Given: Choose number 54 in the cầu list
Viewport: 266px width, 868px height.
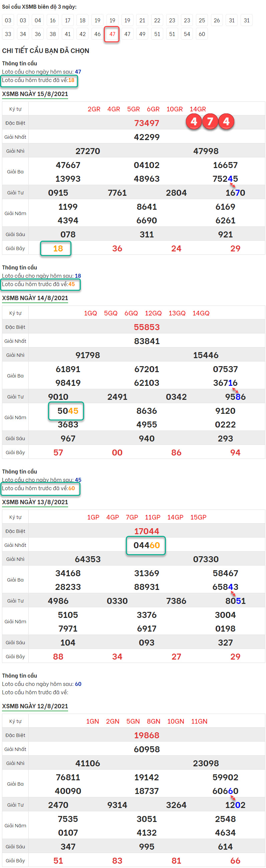Looking at the screenshot, I should (x=187, y=34).
